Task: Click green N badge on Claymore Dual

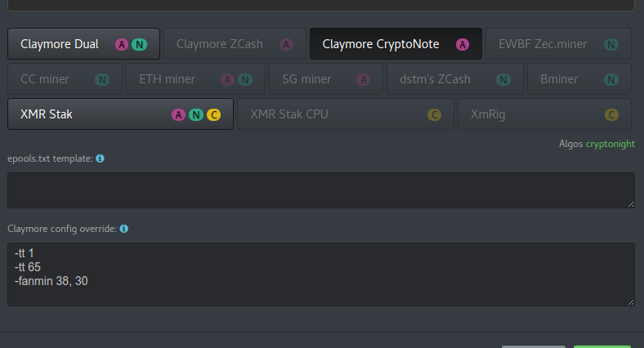Action: 140,44
